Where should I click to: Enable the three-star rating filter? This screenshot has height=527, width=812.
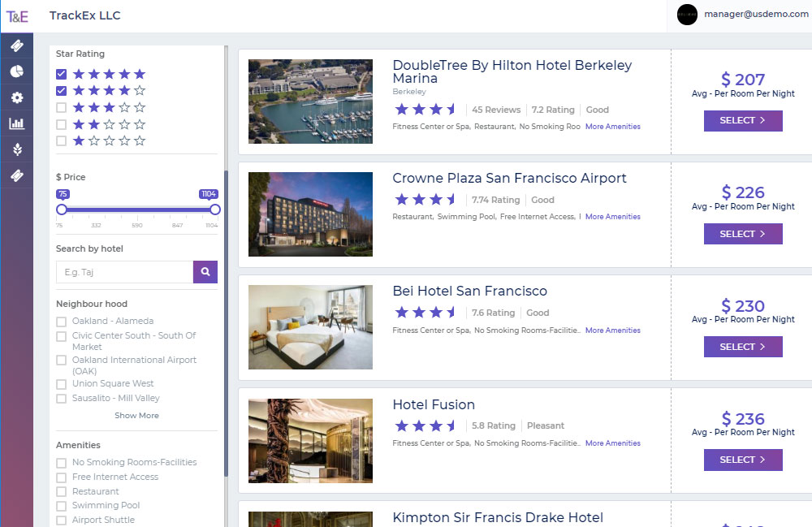[61, 108]
